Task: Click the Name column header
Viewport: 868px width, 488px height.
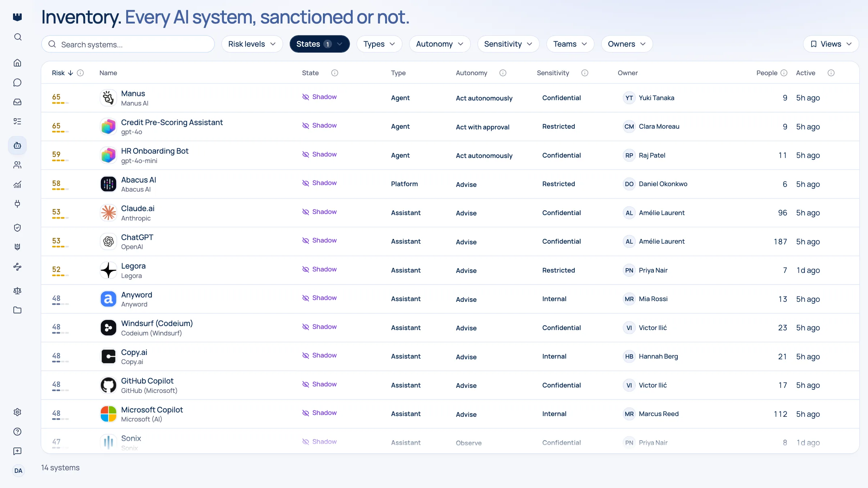Action: click(108, 73)
